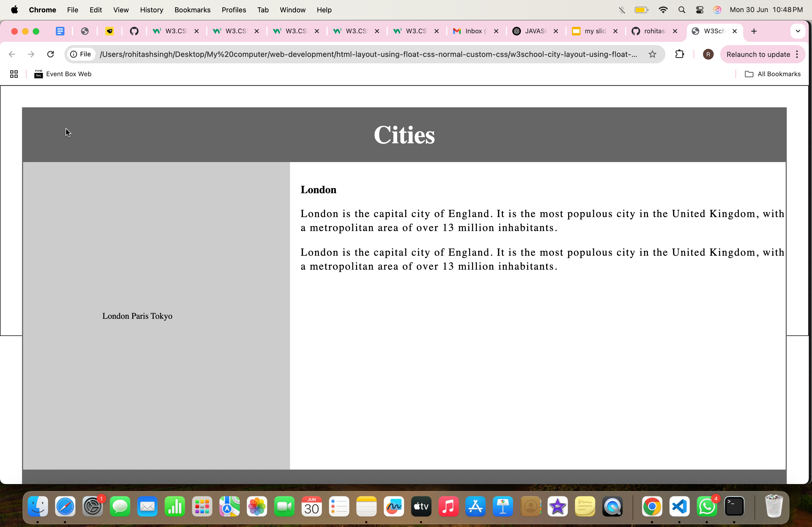Click the Relaunch to update button
The width and height of the screenshot is (812, 527).
758,54
